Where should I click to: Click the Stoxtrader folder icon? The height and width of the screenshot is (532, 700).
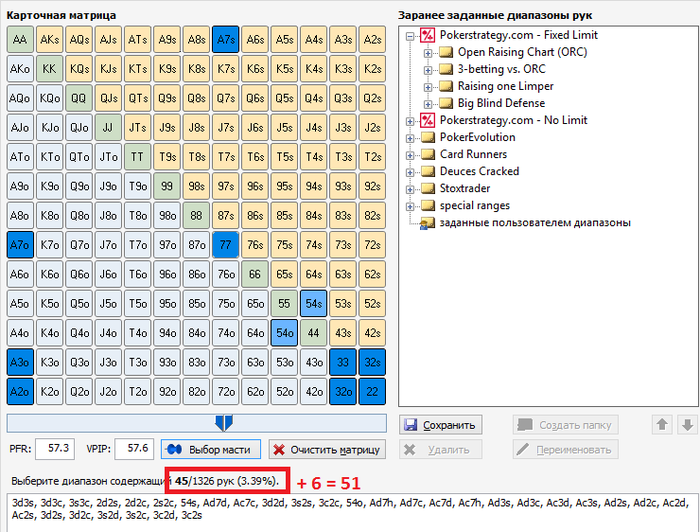click(428, 188)
